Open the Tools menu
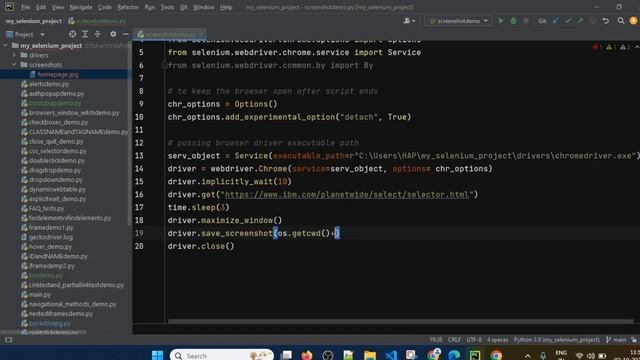Viewport: 640px width, 360px height. tap(167, 7)
